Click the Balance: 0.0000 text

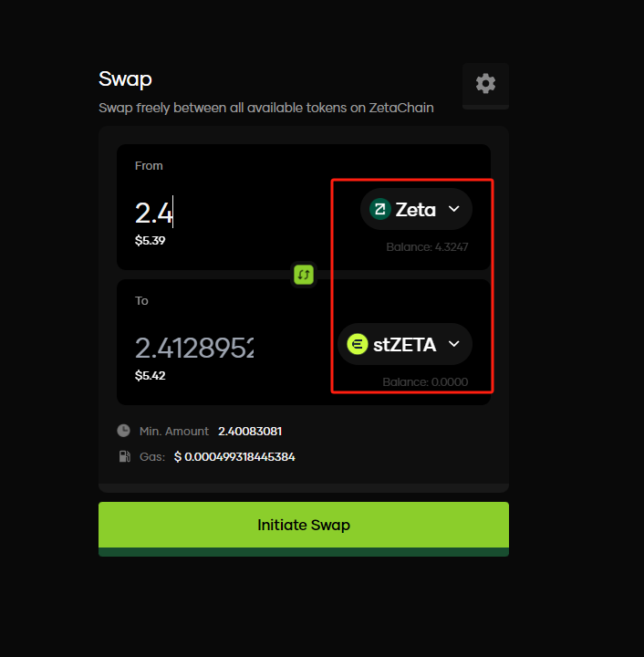pos(425,381)
